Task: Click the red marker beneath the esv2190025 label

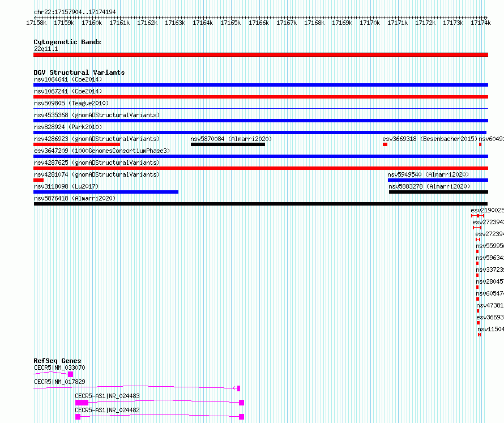Action: point(477,216)
